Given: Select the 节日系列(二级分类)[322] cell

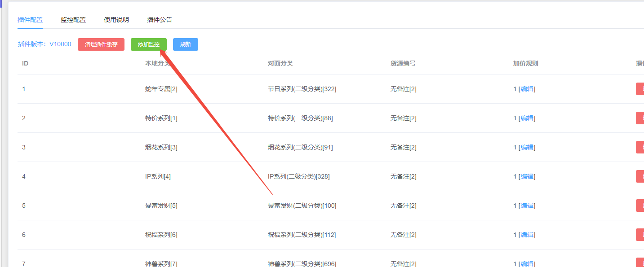Looking at the screenshot, I should pyautogui.click(x=302, y=89).
